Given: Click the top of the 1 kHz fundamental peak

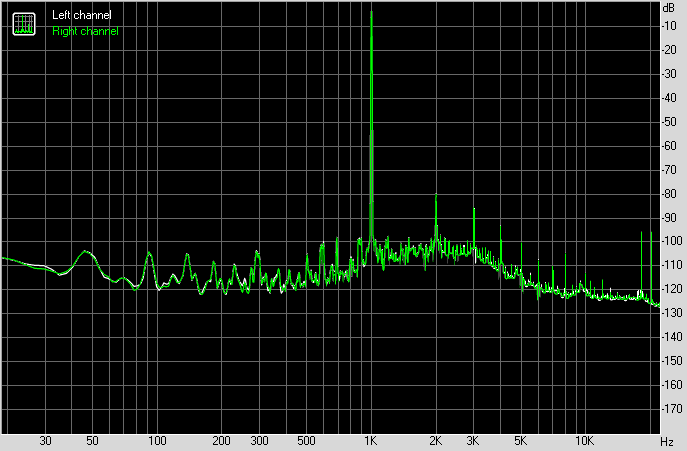Looking at the screenshot, I should point(372,12).
